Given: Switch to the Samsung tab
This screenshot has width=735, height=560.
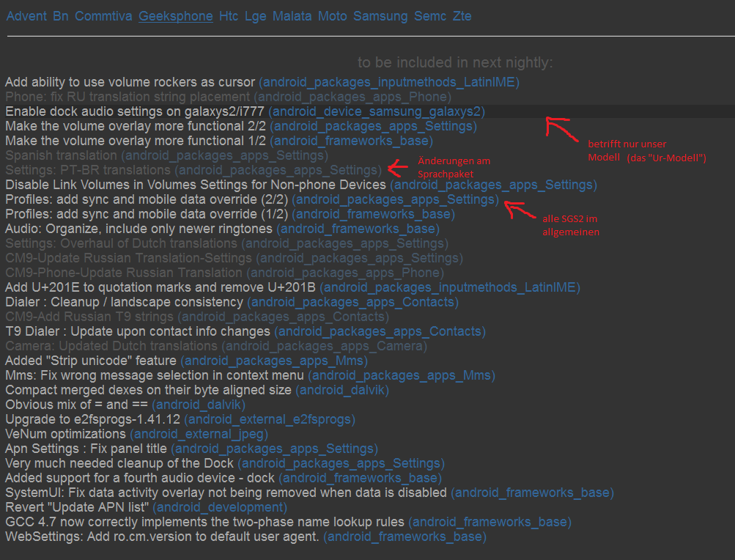Looking at the screenshot, I should click(380, 16).
